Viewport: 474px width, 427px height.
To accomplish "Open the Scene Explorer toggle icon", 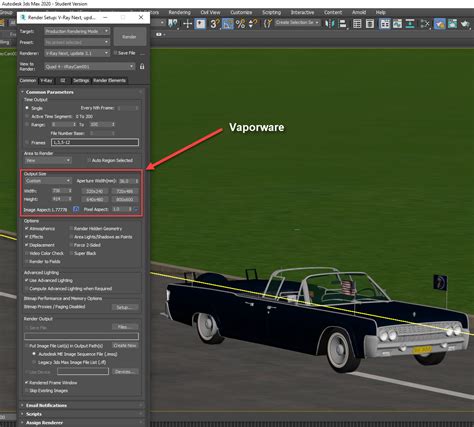I will coord(357,24).
